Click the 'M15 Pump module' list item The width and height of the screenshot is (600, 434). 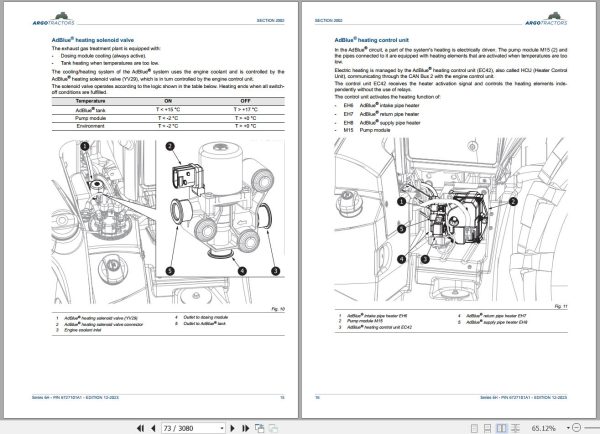click(x=367, y=130)
